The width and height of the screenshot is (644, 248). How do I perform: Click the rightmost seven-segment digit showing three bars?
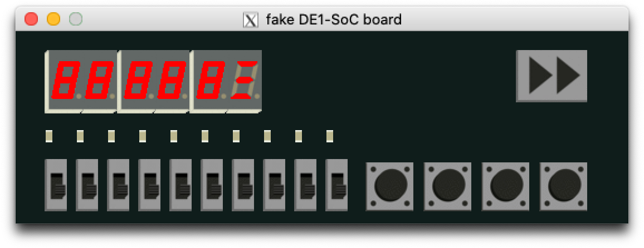point(244,80)
